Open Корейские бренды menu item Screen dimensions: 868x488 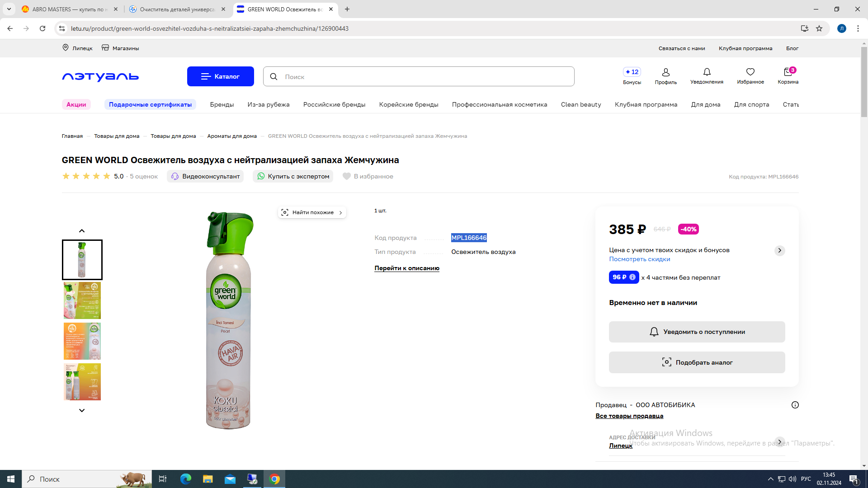[x=409, y=104]
